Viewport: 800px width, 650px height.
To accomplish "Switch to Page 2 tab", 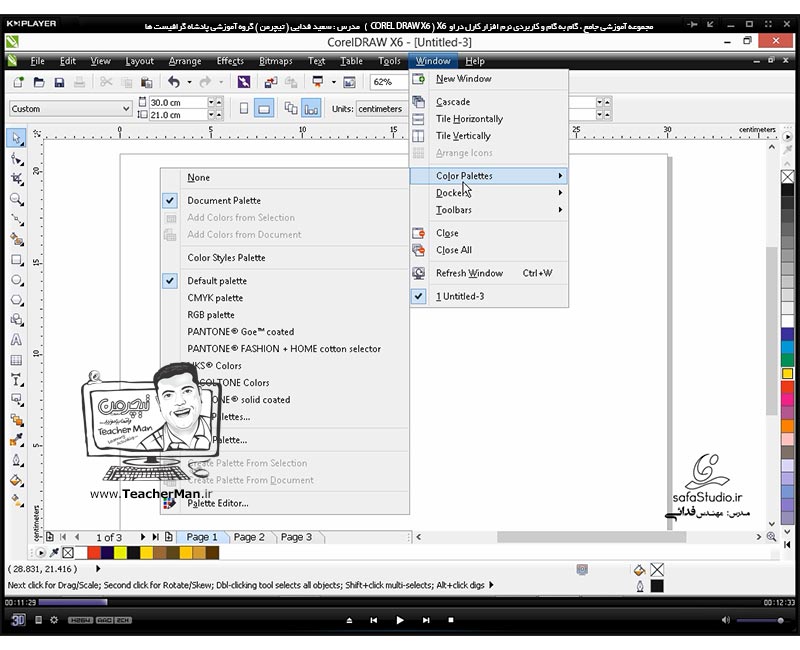I will click(x=249, y=537).
